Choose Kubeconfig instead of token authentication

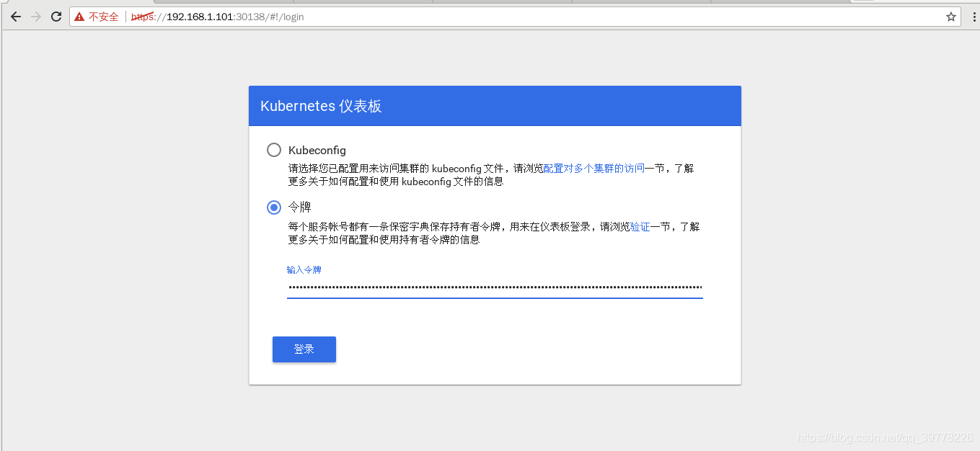click(x=274, y=150)
